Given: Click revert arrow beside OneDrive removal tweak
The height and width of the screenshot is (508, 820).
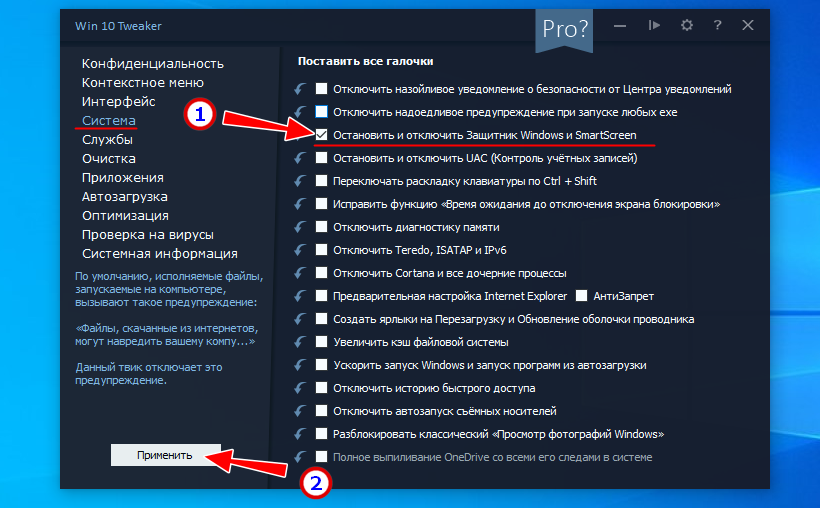Looking at the screenshot, I should (300, 457).
